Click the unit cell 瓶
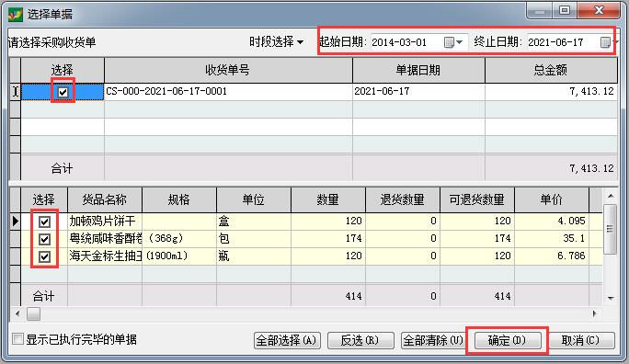This screenshot has height=364, width=629. tap(254, 256)
